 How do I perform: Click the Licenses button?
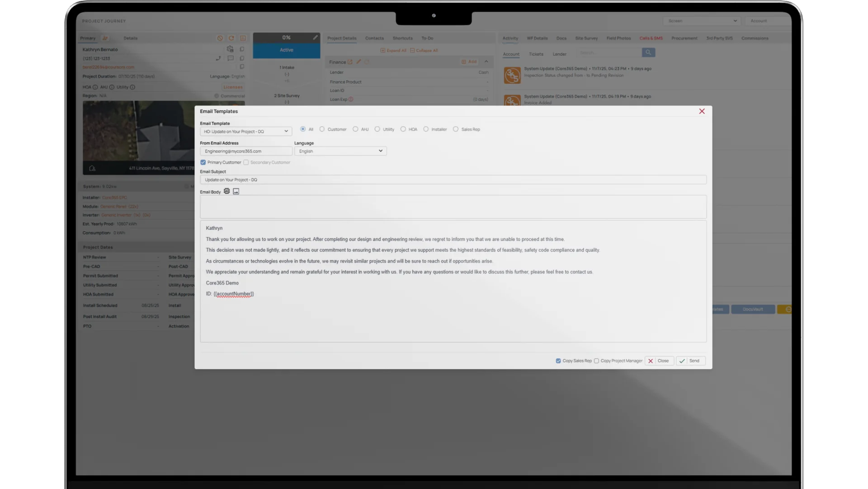pyautogui.click(x=233, y=87)
